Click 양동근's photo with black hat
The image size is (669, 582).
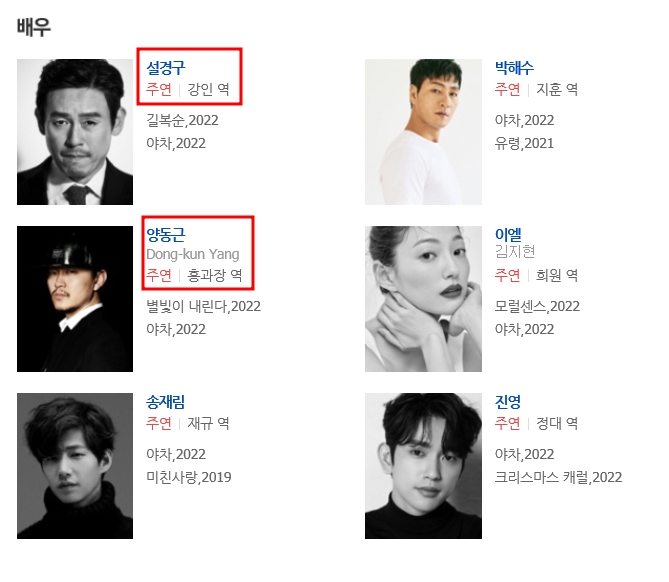click(x=75, y=299)
